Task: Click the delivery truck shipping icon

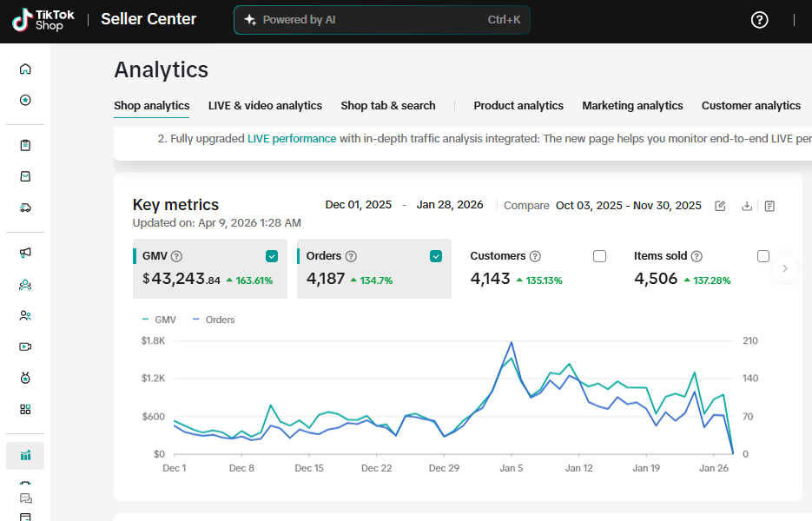Action: [25, 208]
